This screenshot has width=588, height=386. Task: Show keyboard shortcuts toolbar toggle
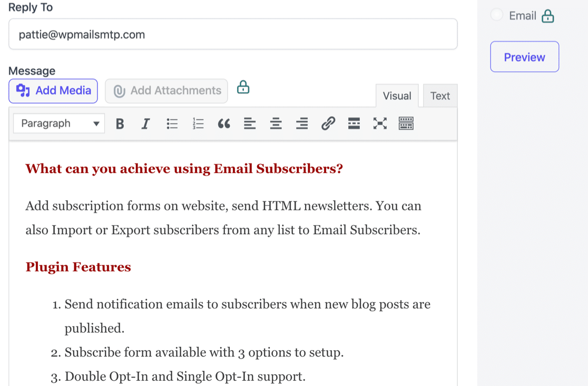(406, 123)
